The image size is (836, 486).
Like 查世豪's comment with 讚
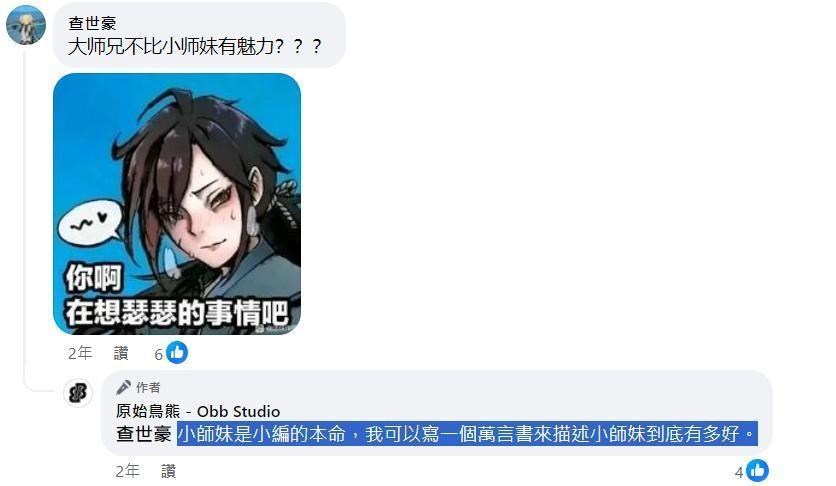pyautogui.click(x=121, y=353)
